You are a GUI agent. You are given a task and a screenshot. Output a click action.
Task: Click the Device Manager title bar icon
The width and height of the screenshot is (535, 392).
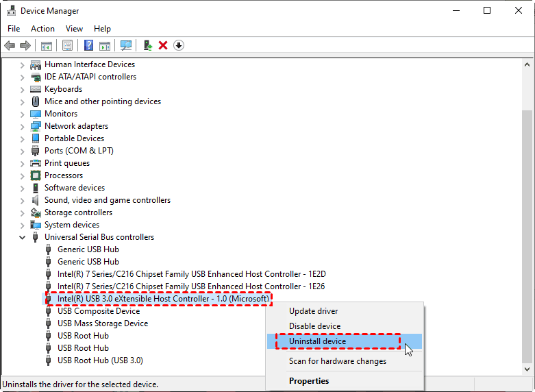pos(11,10)
